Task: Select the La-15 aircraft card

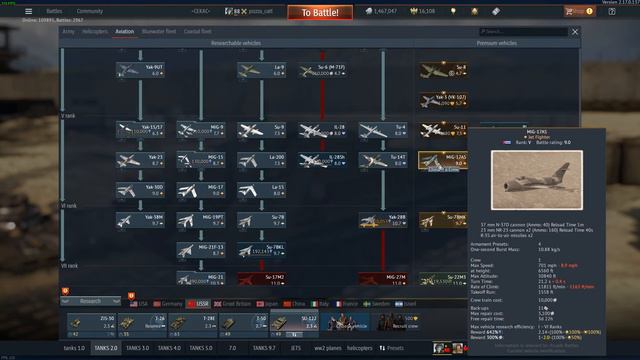Action: coord(262,190)
